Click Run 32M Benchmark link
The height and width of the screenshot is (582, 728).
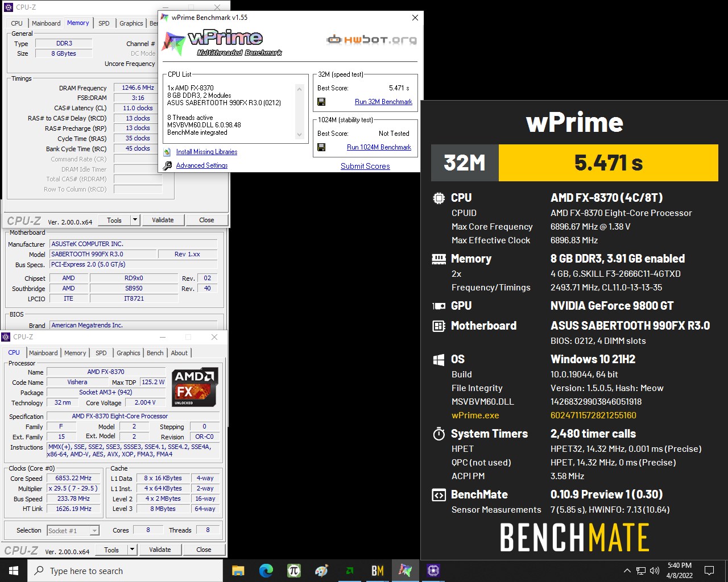pos(383,102)
